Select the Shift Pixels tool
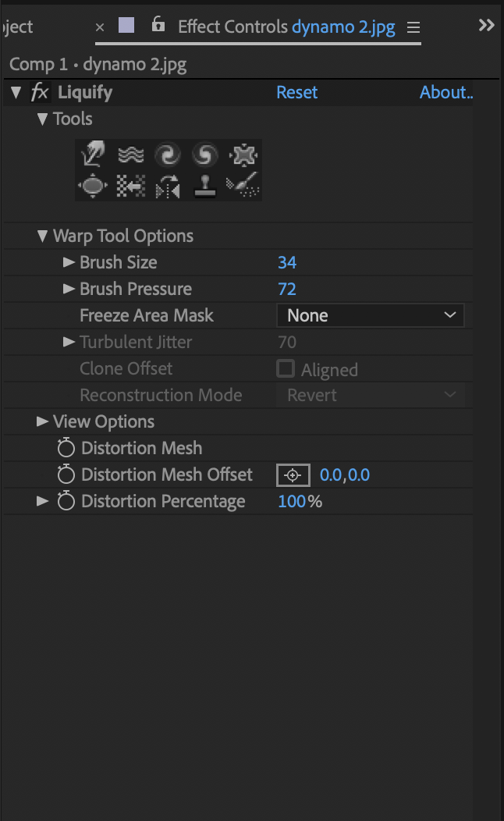This screenshot has width=504, height=821. point(130,187)
